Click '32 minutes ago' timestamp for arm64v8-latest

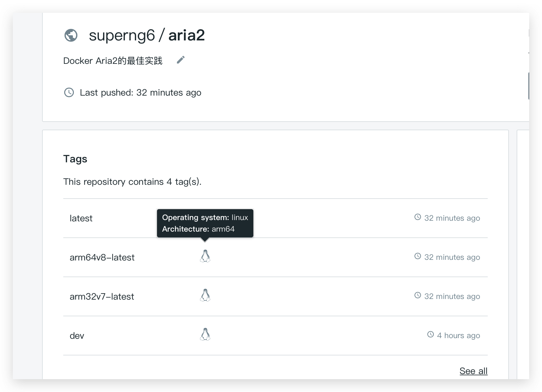point(452,257)
